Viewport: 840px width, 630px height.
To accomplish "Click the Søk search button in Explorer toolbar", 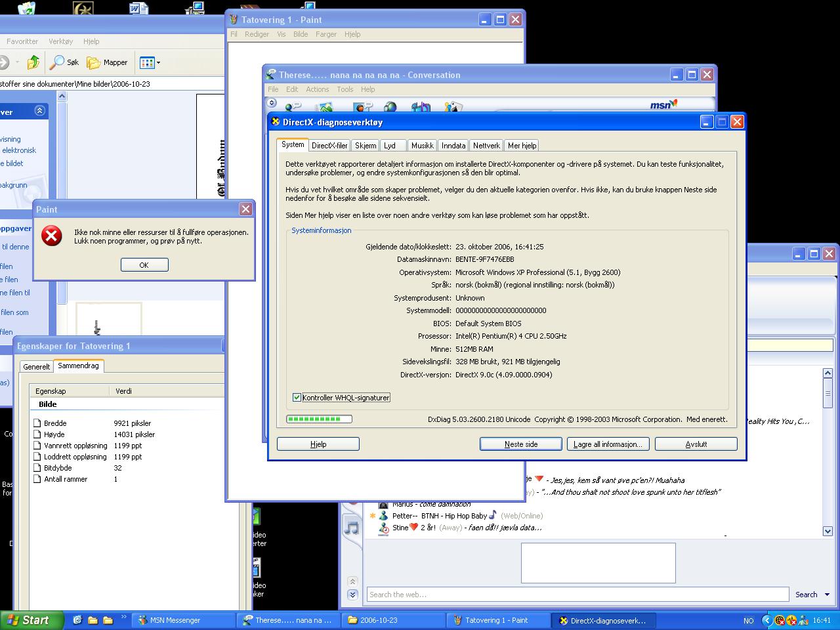I will [x=64, y=62].
